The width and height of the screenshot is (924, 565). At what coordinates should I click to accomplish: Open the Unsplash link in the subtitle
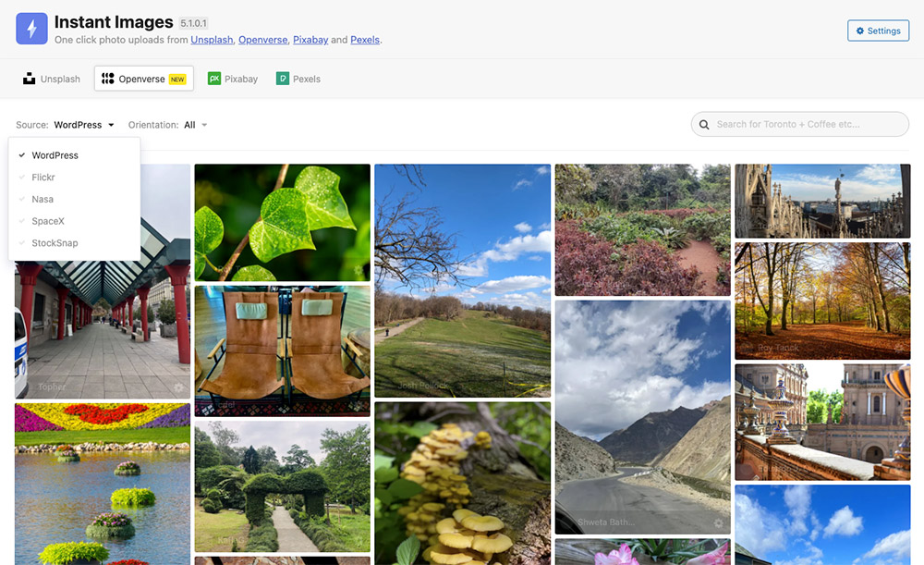click(212, 40)
